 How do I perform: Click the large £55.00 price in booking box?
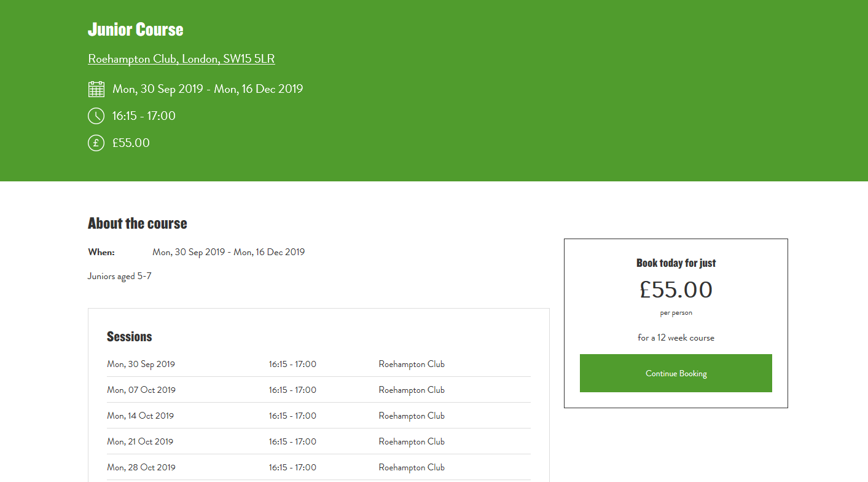676,290
